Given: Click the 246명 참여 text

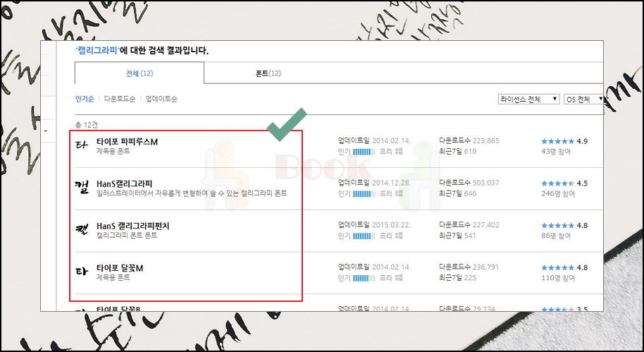Looking at the screenshot, I should [558, 193].
